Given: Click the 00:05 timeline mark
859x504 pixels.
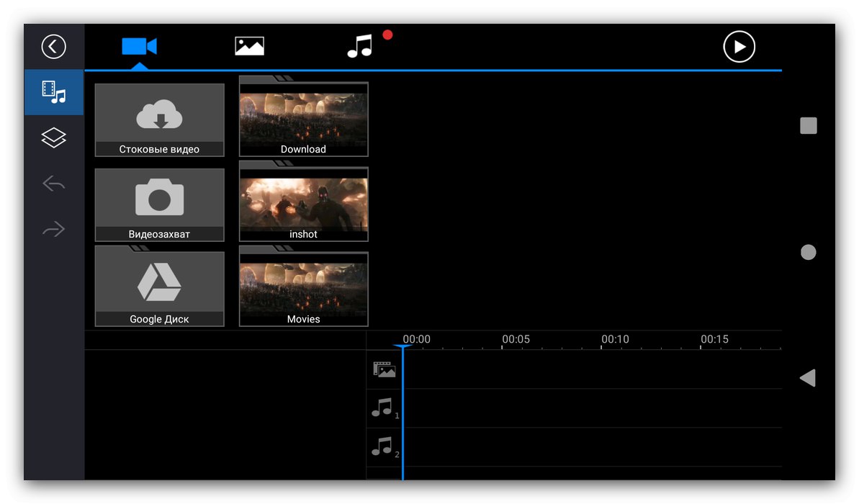Looking at the screenshot, I should pos(516,339).
